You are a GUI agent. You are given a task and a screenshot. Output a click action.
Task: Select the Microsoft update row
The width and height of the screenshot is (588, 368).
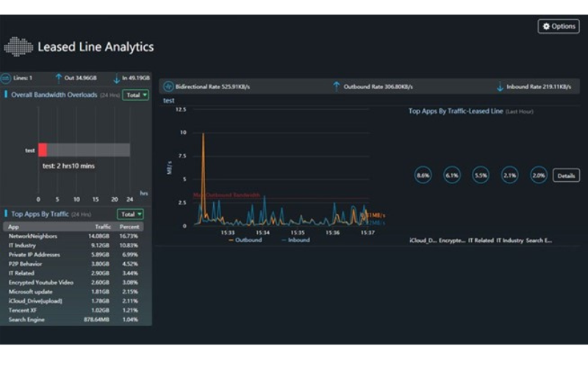73,291
